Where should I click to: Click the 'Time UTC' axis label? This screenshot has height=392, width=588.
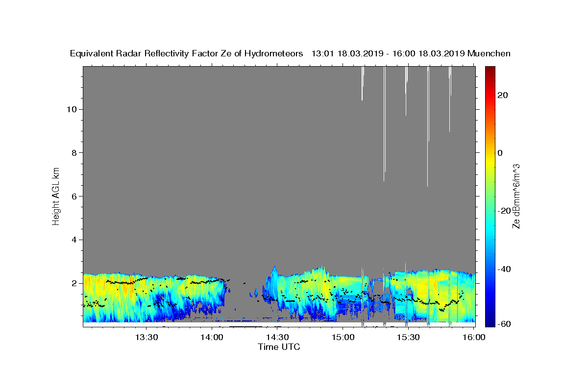click(279, 347)
